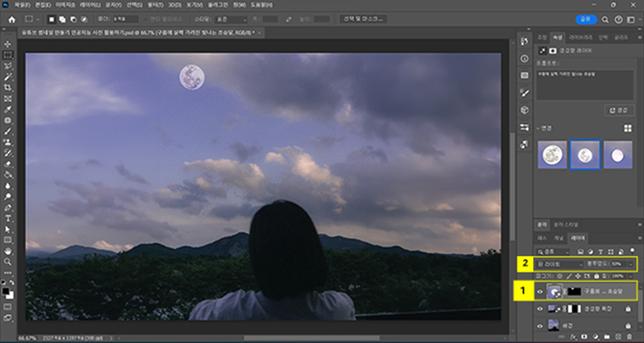Image resolution: width=644 pixels, height=343 pixels.
Task: Select the Move tool
Action: coord(8,44)
